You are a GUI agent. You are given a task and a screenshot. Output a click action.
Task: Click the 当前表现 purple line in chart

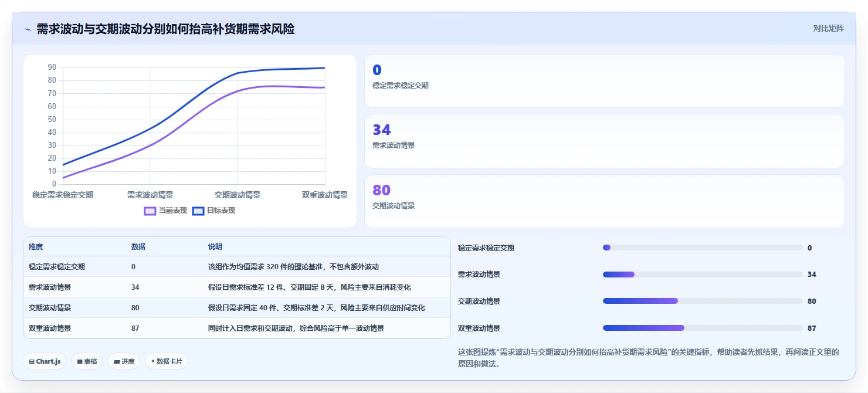[194, 119]
